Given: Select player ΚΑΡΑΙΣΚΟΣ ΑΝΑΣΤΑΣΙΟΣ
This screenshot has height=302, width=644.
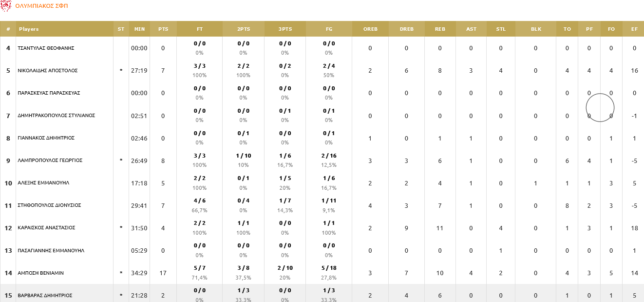Looking at the screenshot, I should 46,228.
